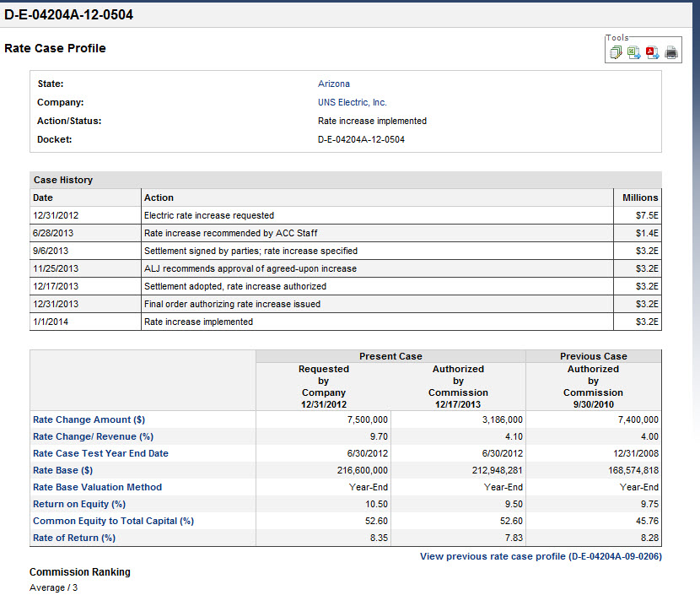The image size is (700, 606).
Task: Click the Return on Equity (%) label
Action: (78, 504)
